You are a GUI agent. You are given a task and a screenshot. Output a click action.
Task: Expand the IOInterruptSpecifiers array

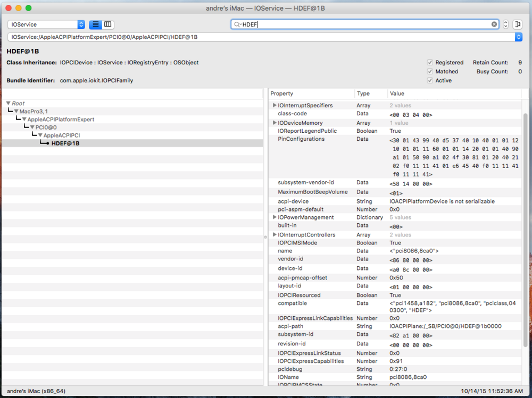pos(275,105)
